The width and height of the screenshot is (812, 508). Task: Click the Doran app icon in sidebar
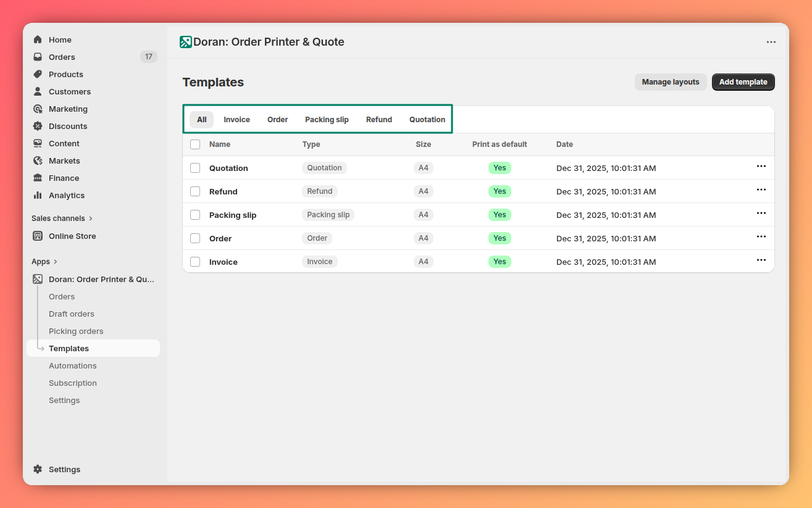(x=38, y=279)
